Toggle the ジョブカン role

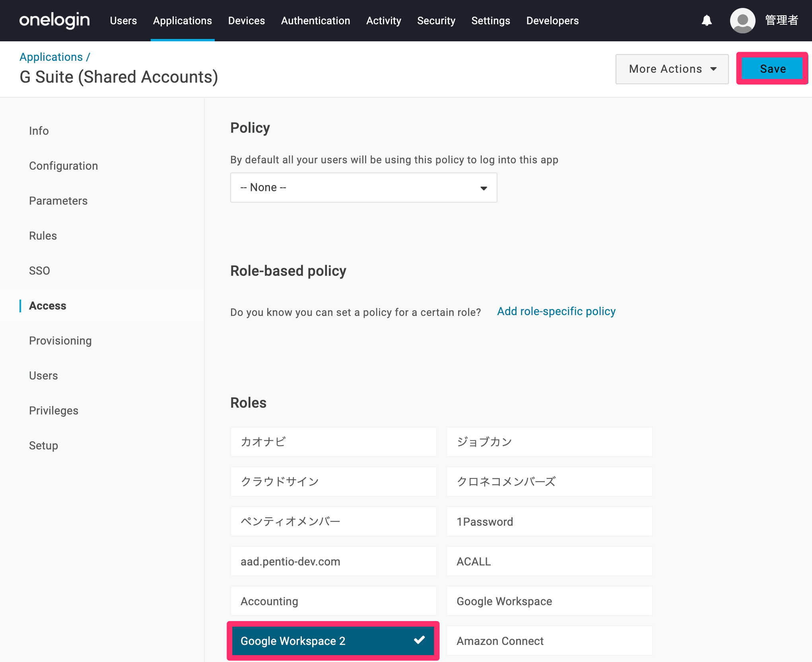point(549,442)
